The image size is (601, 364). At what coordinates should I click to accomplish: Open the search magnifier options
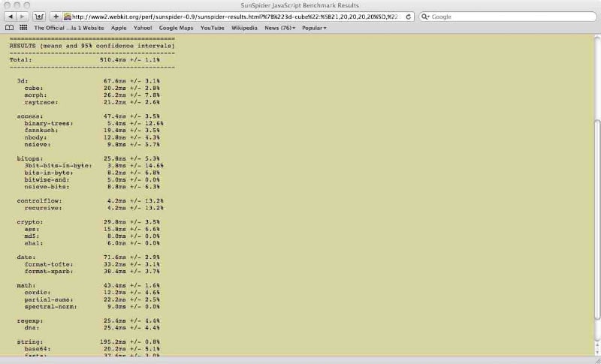[425, 17]
